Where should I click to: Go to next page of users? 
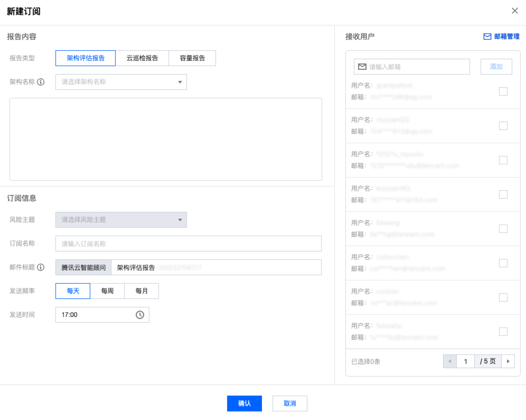click(x=508, y=361)
